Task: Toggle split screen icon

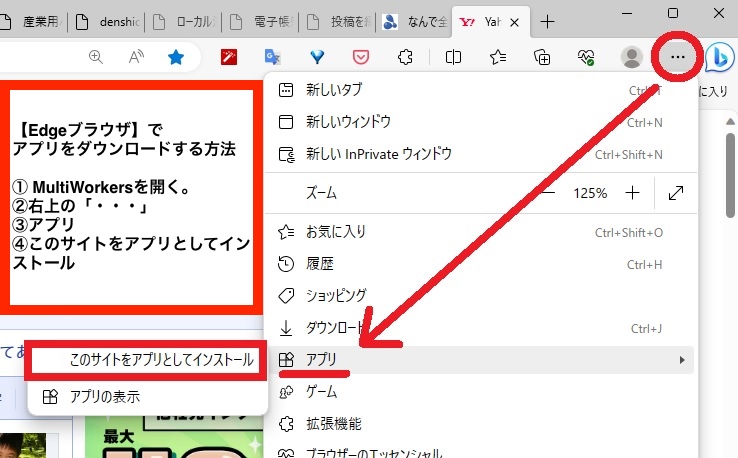Action: pyautogui.click(x=453, y=57)
